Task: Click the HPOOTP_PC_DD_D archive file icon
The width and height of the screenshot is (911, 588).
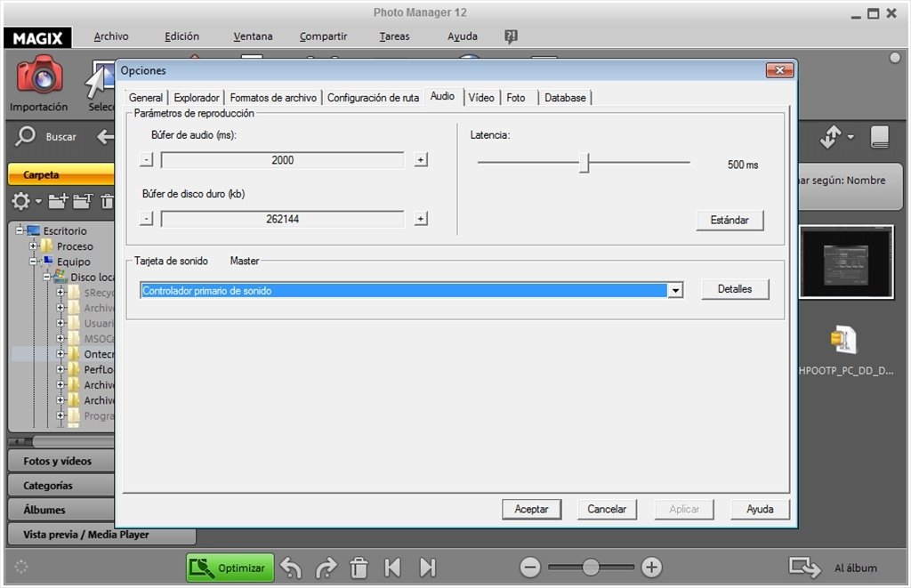Action: point(843,341)
